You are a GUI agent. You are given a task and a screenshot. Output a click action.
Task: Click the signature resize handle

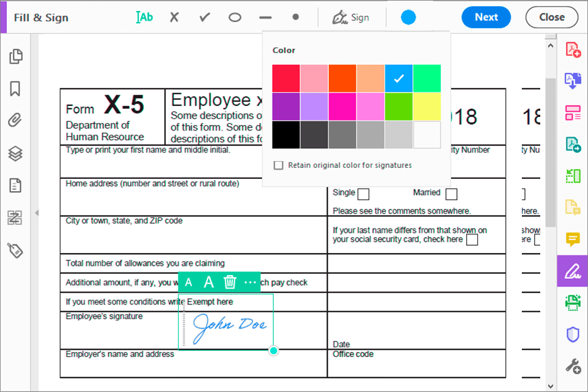[274, 350]
